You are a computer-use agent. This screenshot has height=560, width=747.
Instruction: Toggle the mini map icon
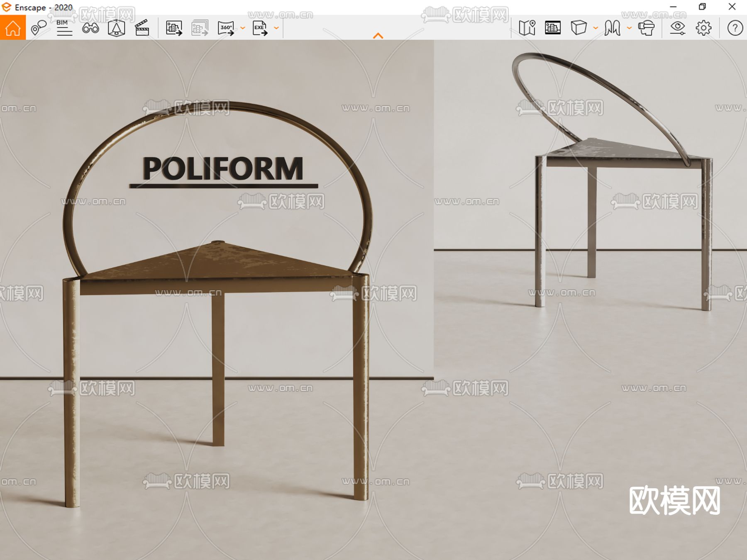(x=527, y=28)
